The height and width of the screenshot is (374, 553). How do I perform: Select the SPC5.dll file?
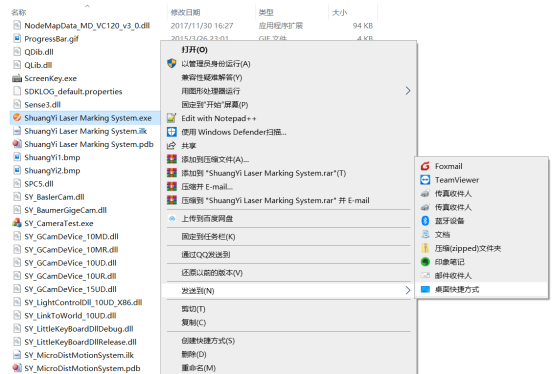(39, 183)
